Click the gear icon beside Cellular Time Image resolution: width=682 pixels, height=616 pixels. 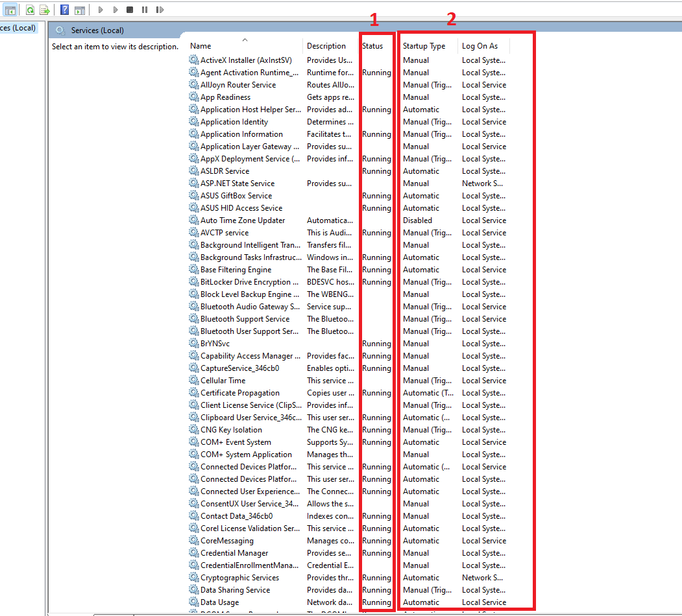point(193,380)
